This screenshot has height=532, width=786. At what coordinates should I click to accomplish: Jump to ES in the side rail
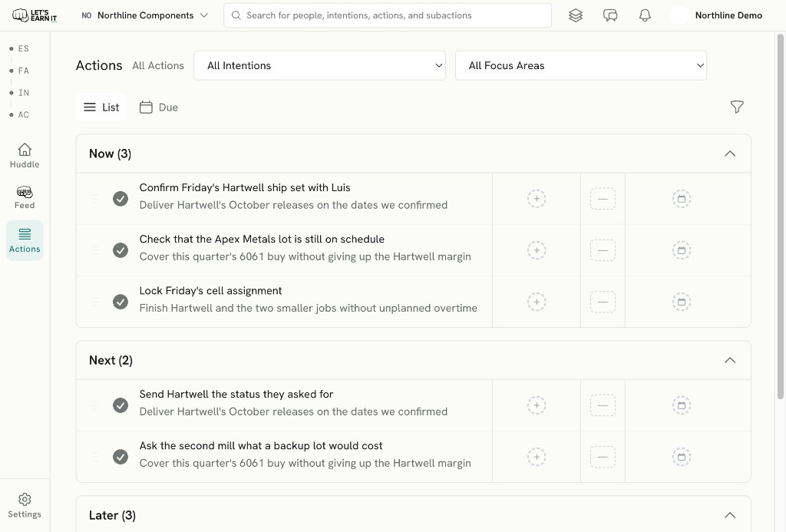[x=19, y=48]
